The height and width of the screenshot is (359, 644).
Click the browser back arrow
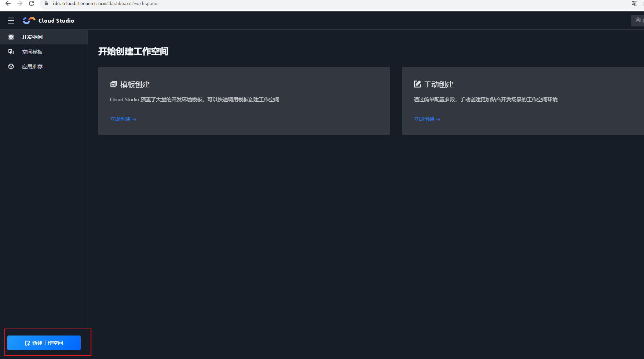tap(8, 3)
